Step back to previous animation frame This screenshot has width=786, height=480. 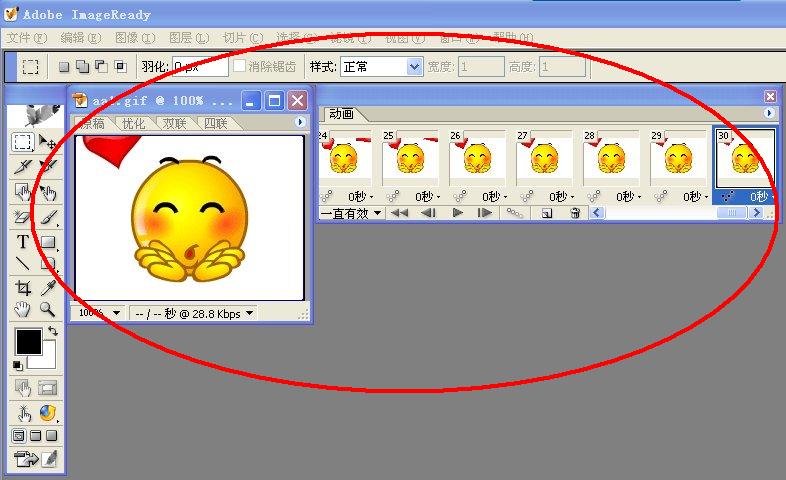coord(429,213)
